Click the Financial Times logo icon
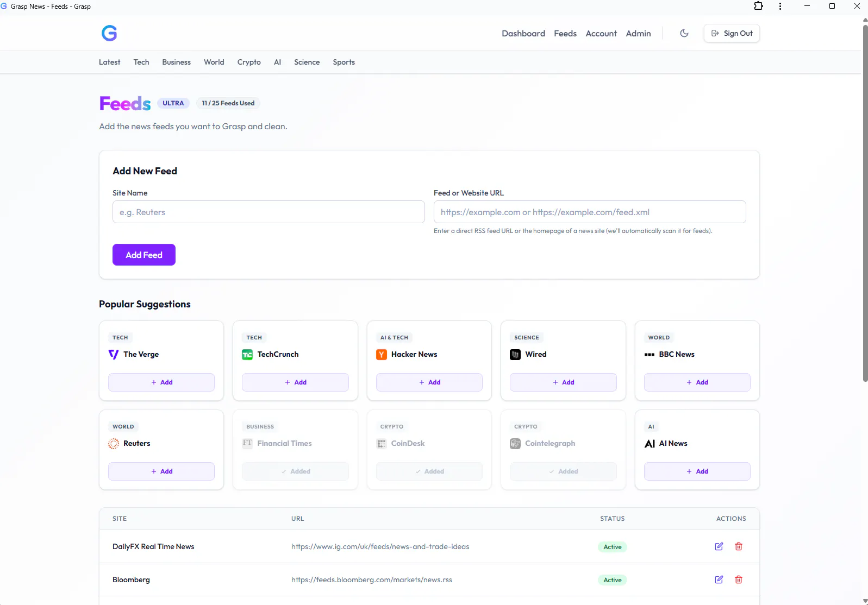This screenshot has width=868, height=605. coord(247,443)
